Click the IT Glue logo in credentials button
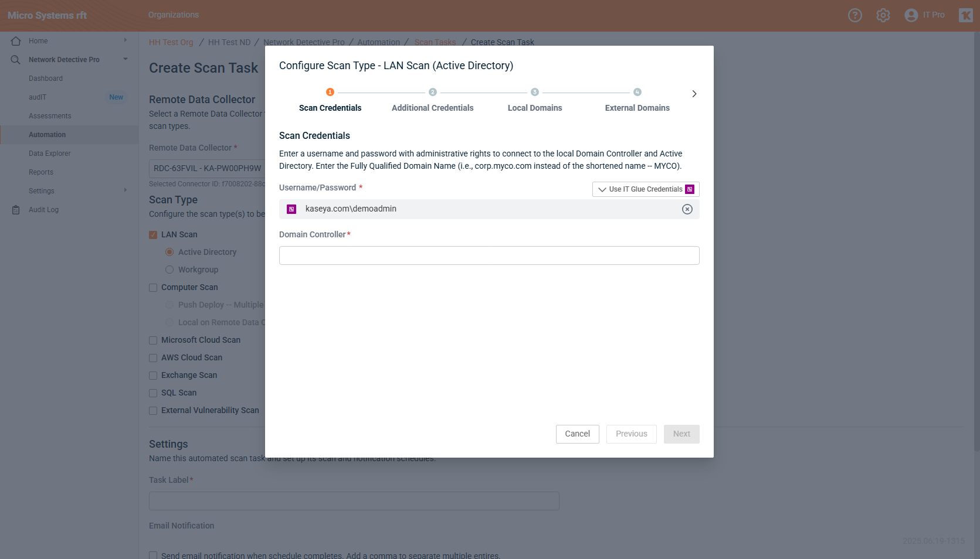The height and width of the screenshot is (559, 980). click(x=690, y=189)
